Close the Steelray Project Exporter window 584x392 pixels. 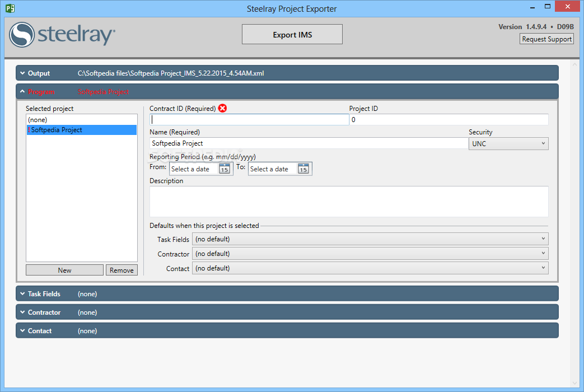[567, 6]
